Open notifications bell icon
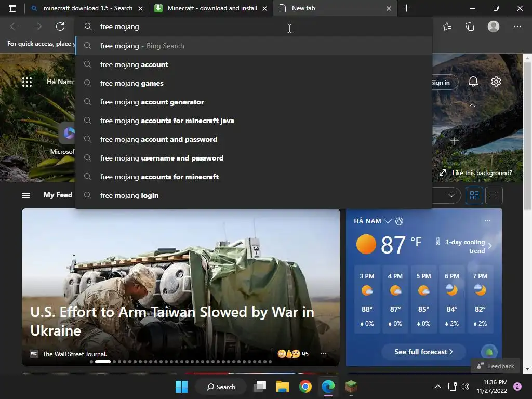The width and height of the screenshot is (532, 399). pos(473,82)
